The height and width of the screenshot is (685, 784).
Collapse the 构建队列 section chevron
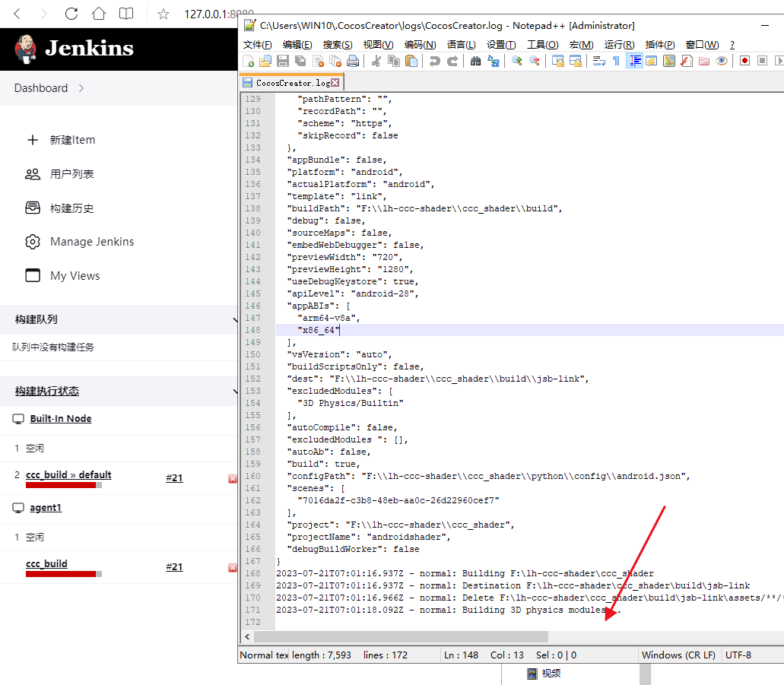tap(234, 319)
